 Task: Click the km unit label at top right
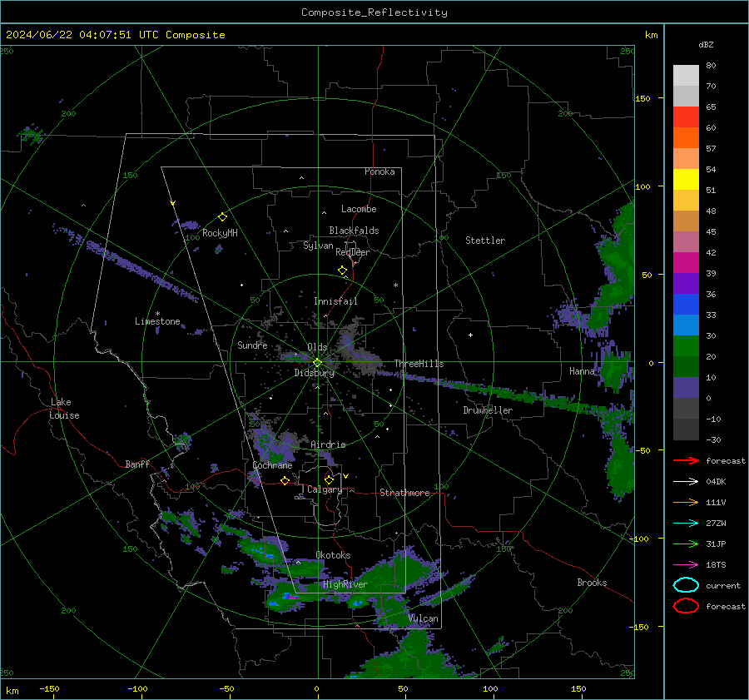pos(651,35)
